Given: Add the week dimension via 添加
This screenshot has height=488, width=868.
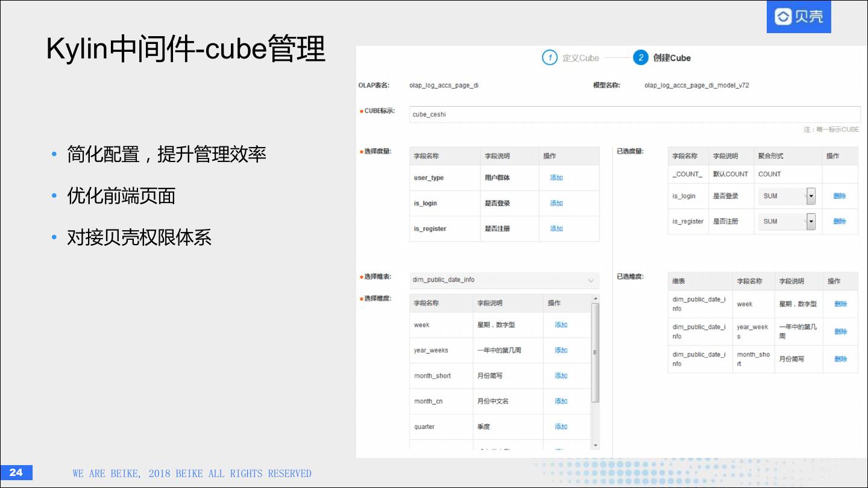Looking at the screenshot, I should click(x=561, y=325).
